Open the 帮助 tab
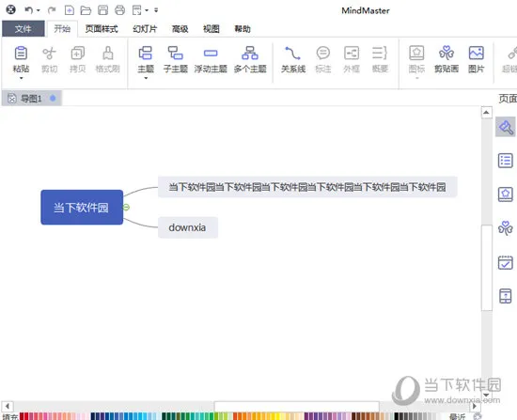This screenshot has height=420, width=517. coord(243,29)
